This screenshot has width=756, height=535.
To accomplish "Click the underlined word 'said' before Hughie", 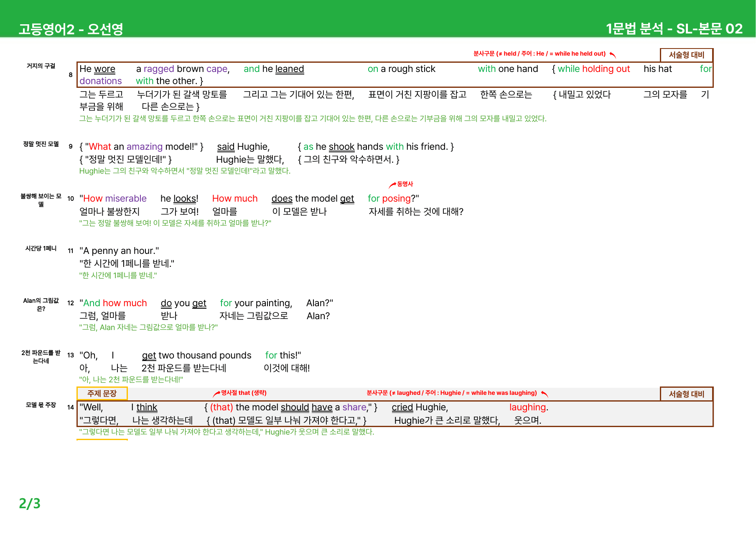I will 226,147.
